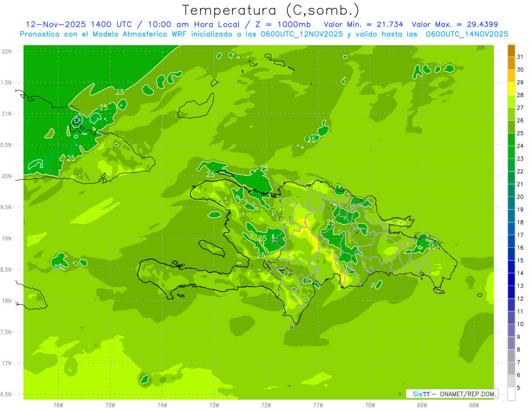This screenshot has width=532, height=411.
Task: Click the gold legend swatch between 29 and 30
Action: click(x=511, y=76)
